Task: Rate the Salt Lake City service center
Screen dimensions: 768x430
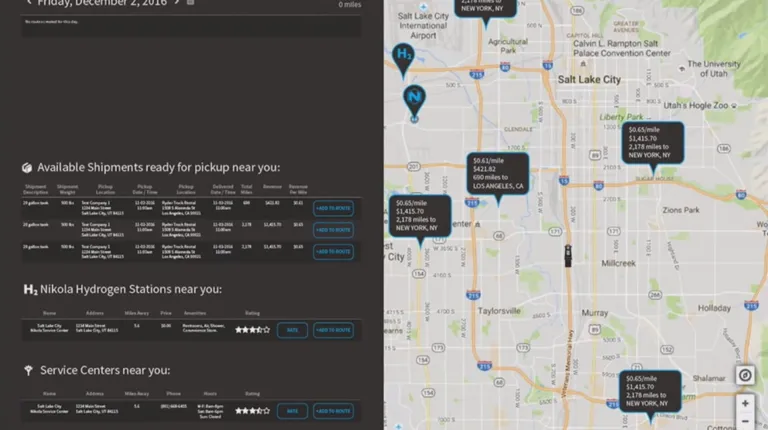Action: pyautogui.click(x=292, y=410)
